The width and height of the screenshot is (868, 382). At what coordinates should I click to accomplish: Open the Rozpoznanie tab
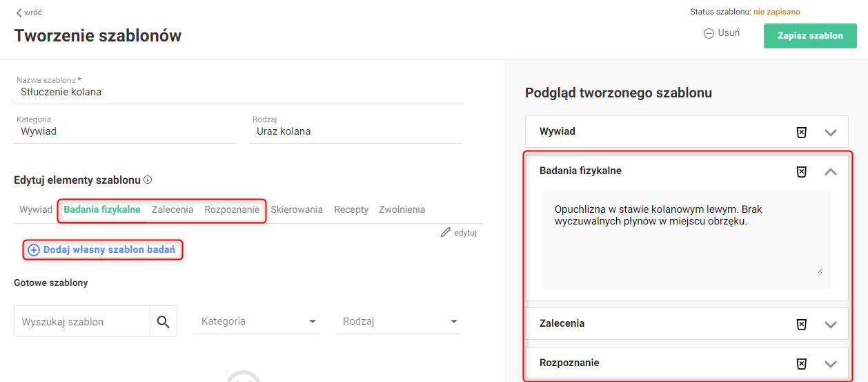[232, 209]
